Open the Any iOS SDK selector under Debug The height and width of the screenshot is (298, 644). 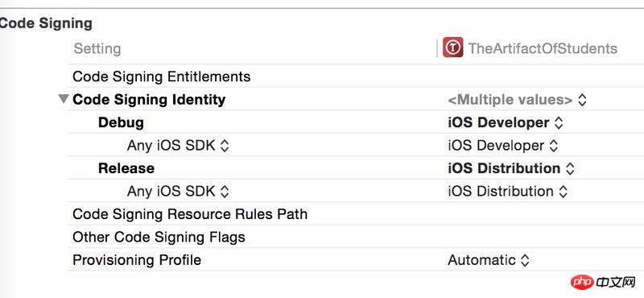pos(178,146)
